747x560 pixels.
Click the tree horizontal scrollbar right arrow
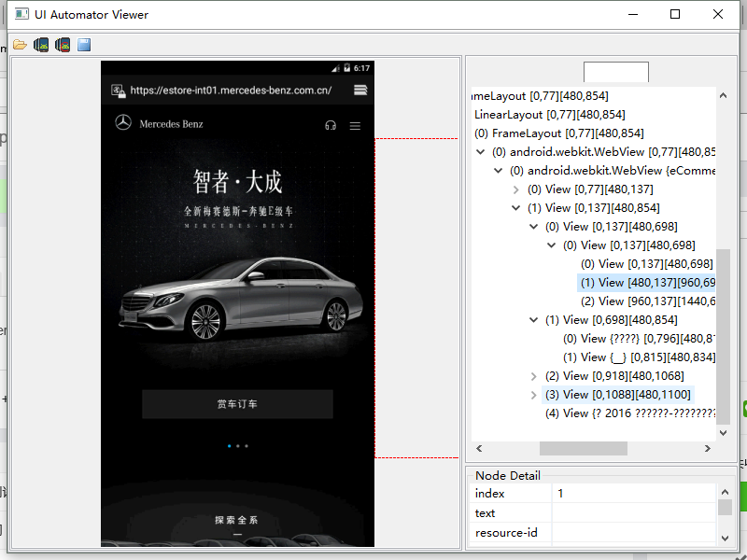pyautogui.click(x=708, y=449)
